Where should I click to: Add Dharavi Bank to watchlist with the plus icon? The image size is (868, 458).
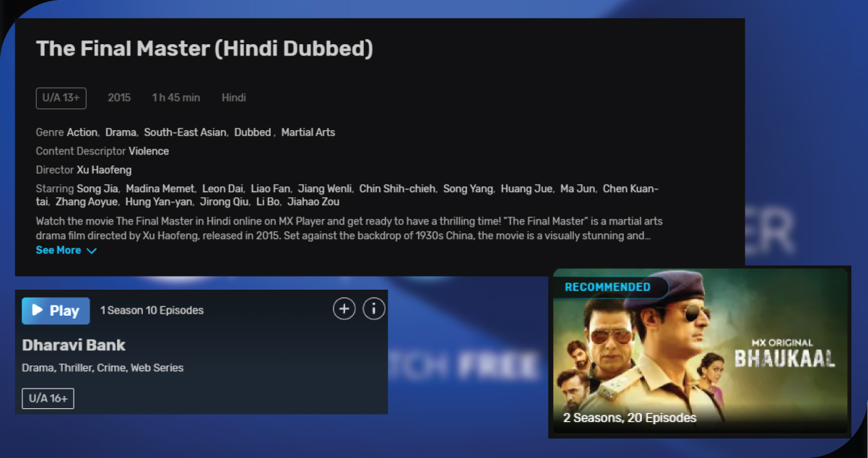click(344, 309)
